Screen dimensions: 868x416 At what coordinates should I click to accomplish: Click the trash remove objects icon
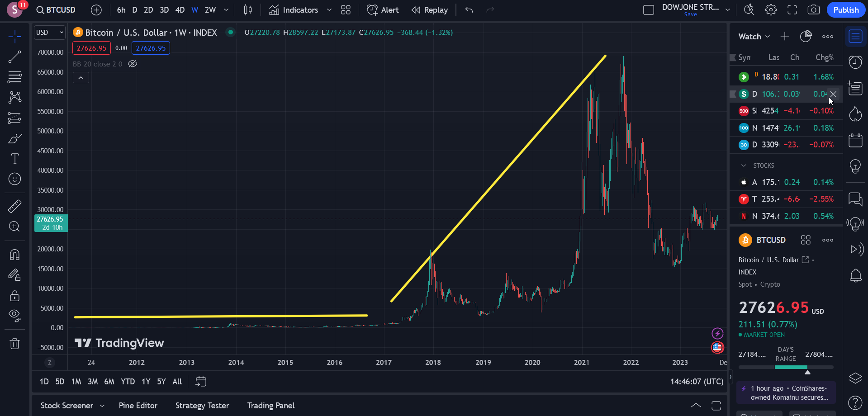pos(14,344)
